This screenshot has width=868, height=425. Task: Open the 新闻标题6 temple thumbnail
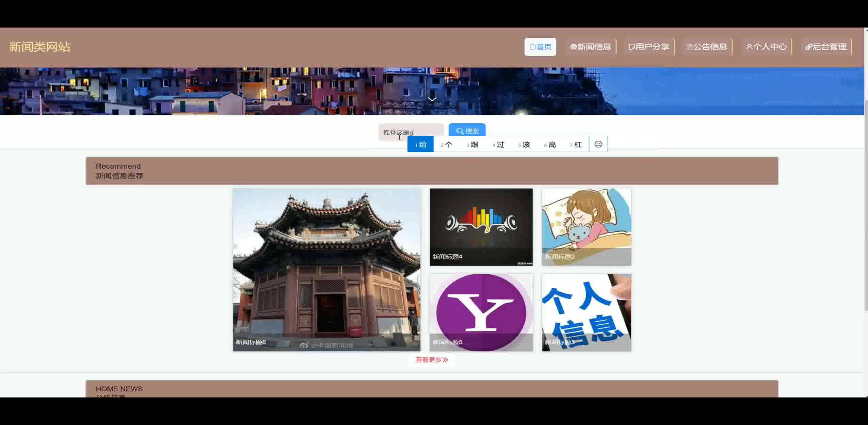pos(327,270)
